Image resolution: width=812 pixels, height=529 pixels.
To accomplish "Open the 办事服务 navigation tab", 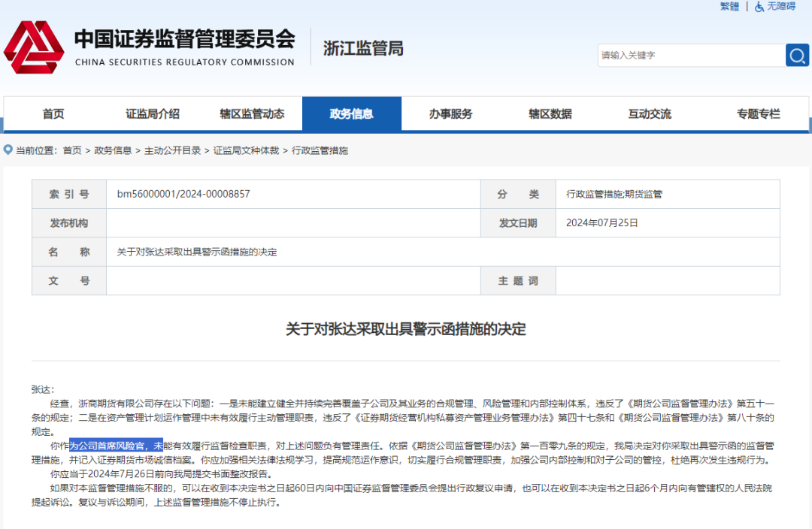I will click(451, 114).
